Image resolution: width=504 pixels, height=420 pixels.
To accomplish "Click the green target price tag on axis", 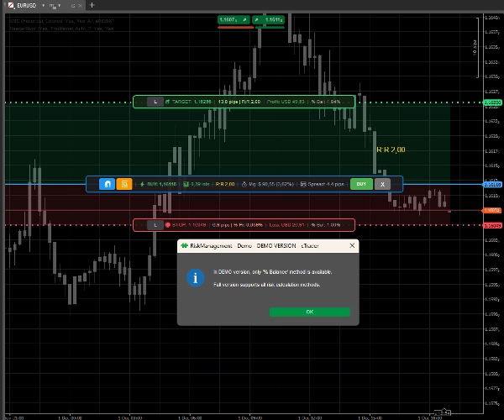I will (x=492, y=102).
